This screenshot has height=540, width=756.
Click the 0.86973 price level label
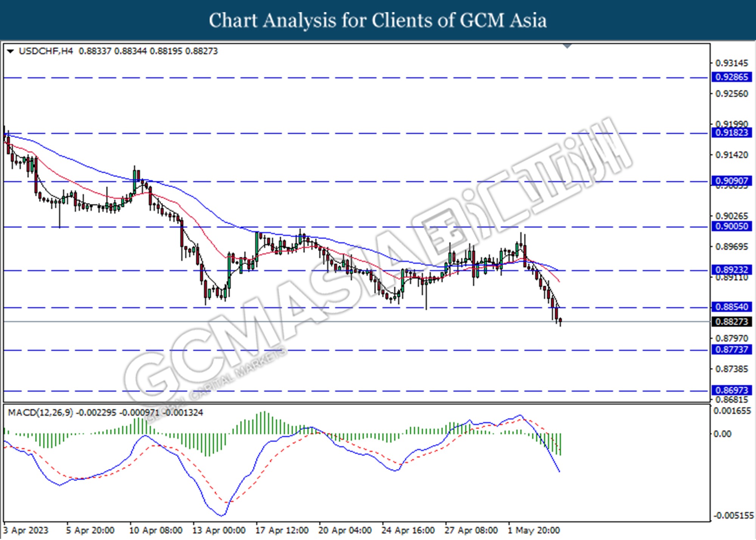click(732, 390)
